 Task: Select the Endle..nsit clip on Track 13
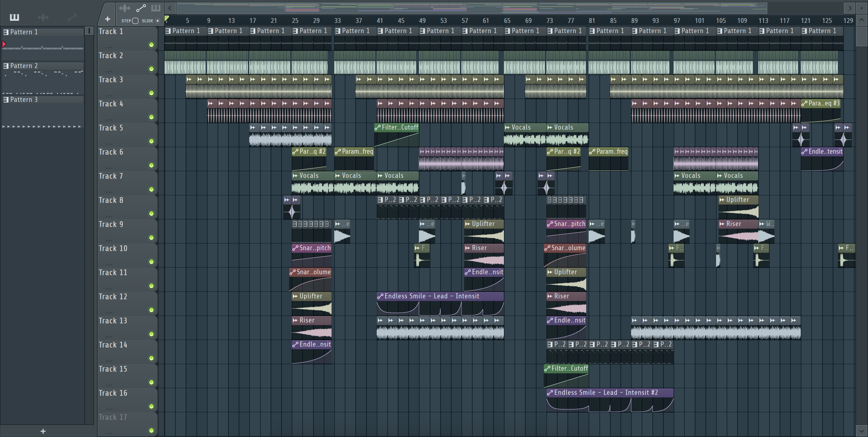pos(566,328)
